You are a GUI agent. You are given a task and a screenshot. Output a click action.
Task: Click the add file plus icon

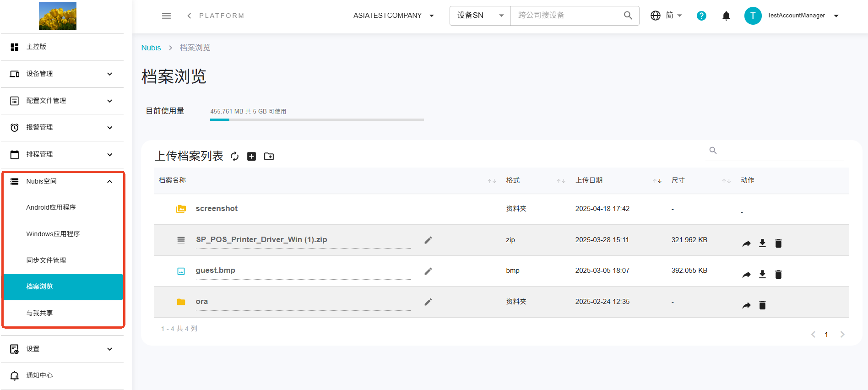[251, 157]
